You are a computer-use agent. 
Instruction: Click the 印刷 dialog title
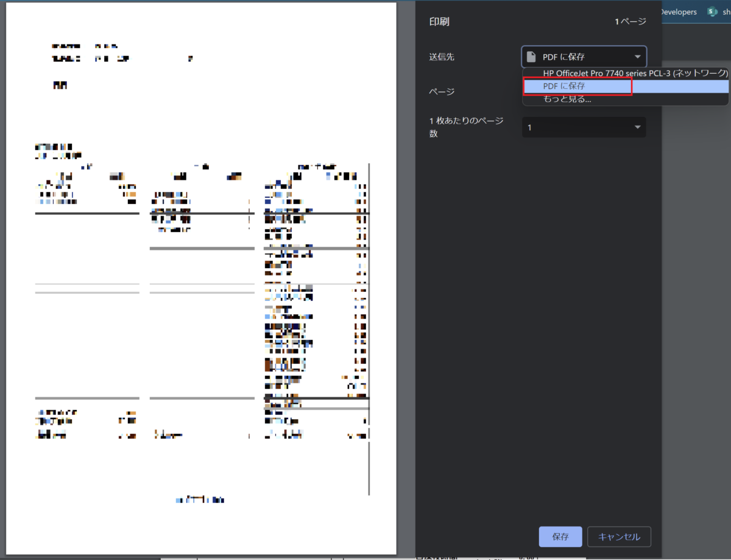440,22
